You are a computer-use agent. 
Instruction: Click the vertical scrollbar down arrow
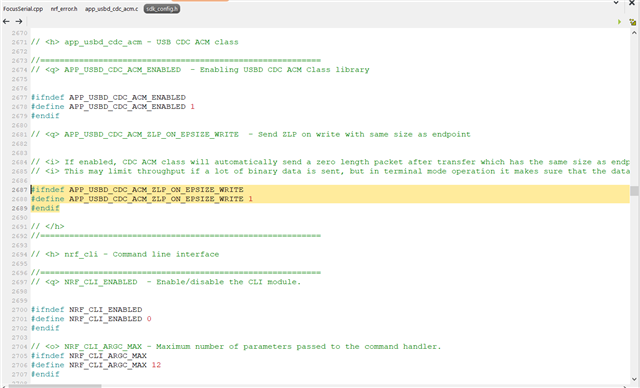pos(634,379)
